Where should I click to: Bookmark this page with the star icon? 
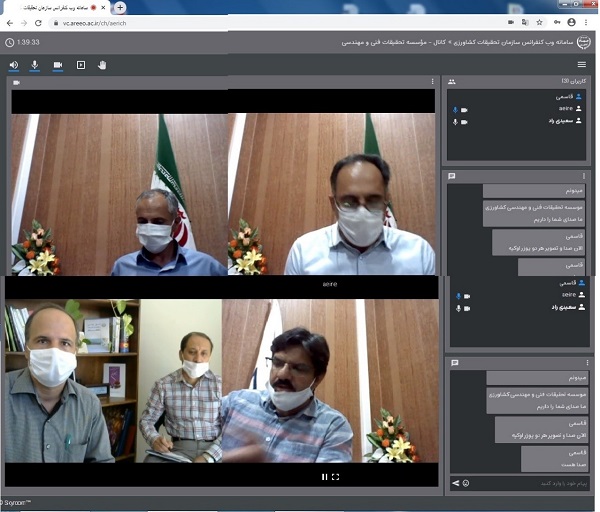551,22
